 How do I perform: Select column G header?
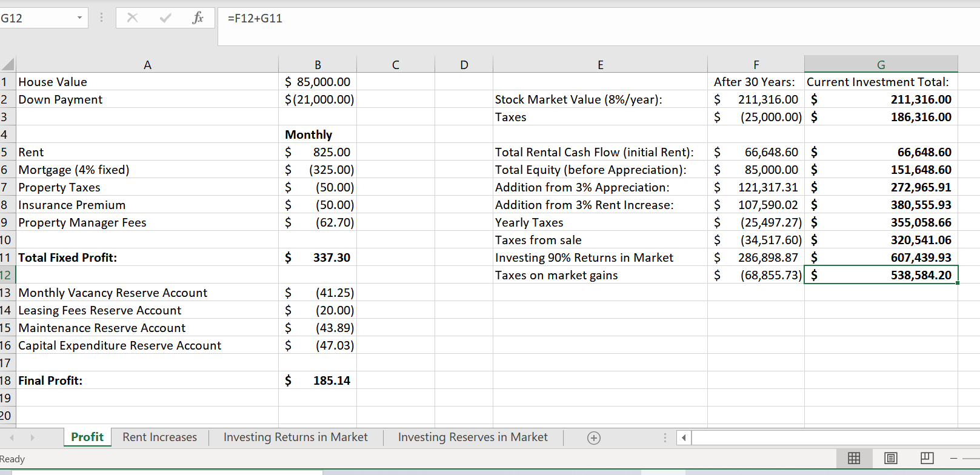(881, 65)
